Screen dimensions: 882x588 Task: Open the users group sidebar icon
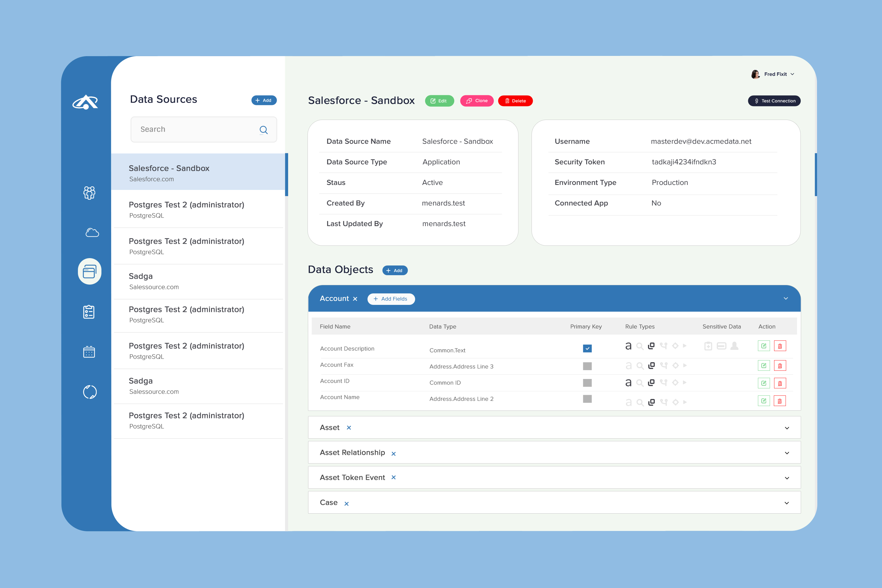[x=89, y=193]
